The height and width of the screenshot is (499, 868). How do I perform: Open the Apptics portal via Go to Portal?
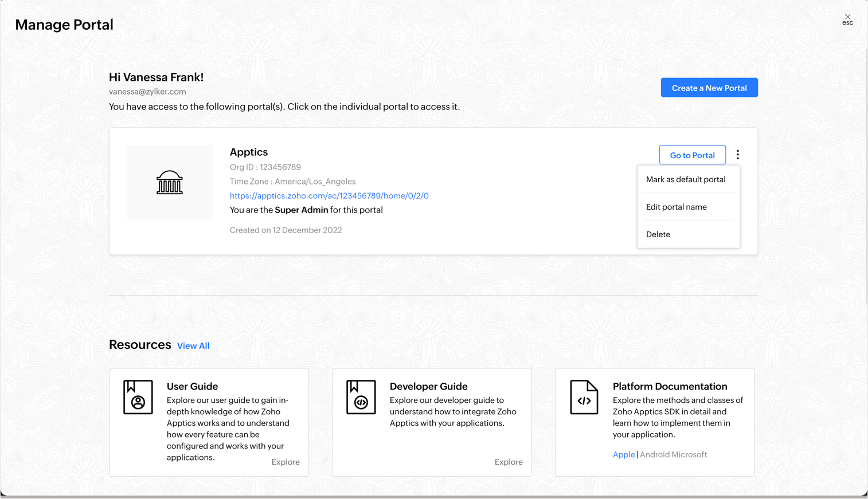coord(692,155)
